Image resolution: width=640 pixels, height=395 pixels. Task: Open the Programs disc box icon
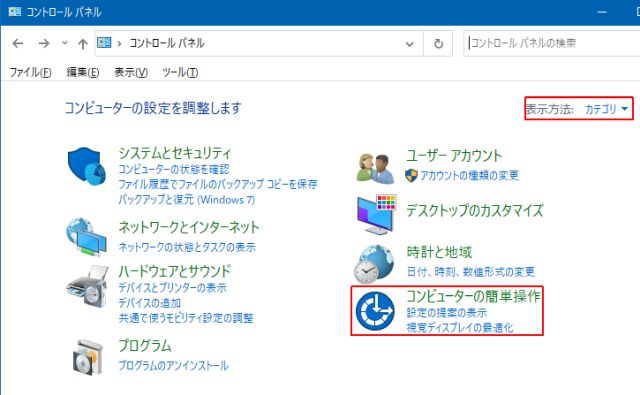(x=88, y=357)
